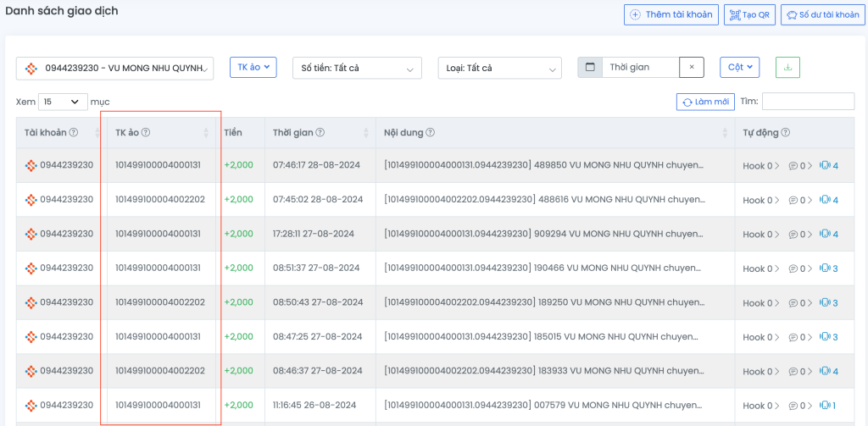The width and height of the screenshot is (868, 426).
Task: Click chat message icon in 07:45:02 row
Action: pos(793,200)
